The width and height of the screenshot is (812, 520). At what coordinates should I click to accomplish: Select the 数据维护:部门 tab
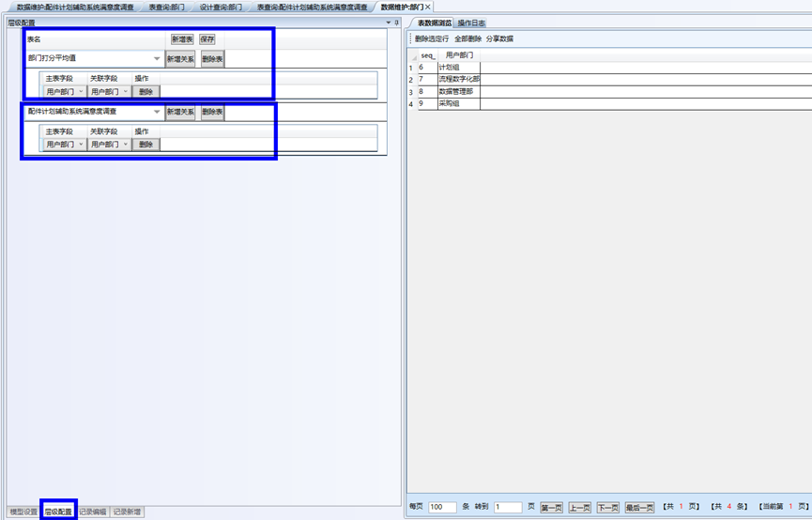coord(402,8)
